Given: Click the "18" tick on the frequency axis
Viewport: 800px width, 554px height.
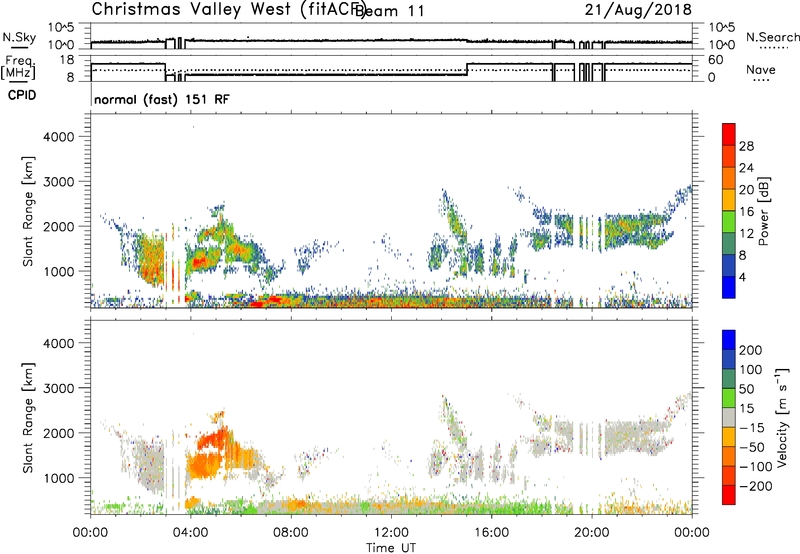Looking at the screenshot, I should tap(67, 60).
